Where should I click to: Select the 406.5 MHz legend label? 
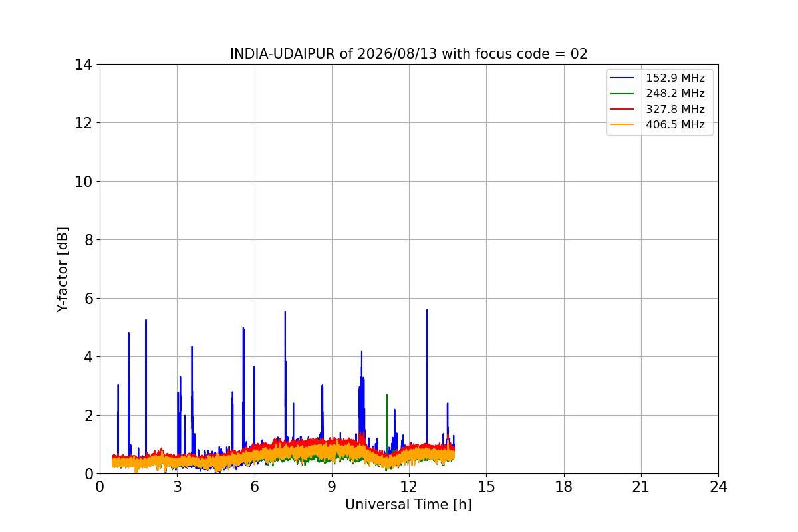pos(675,124)
